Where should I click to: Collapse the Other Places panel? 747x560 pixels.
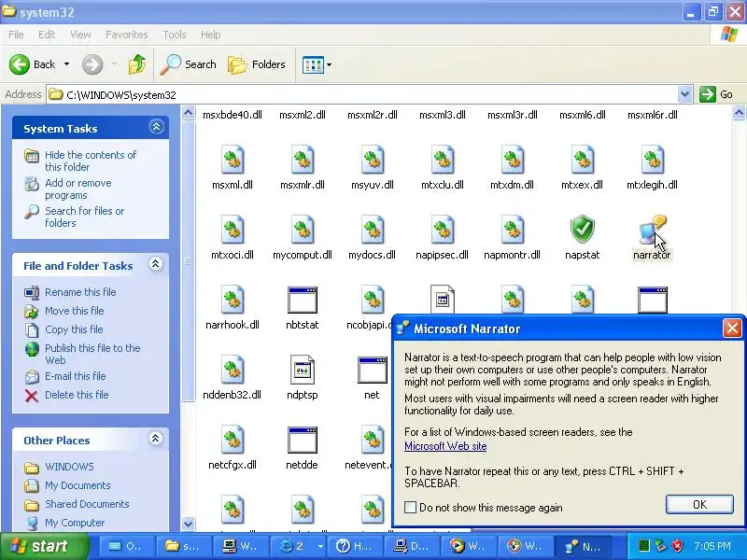[155, 439]
